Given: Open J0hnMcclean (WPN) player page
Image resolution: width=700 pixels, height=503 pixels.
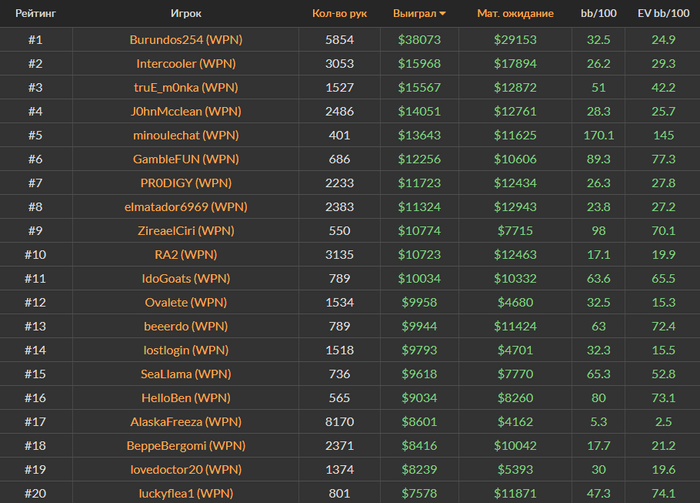Looking at the screenshot, I should (186, 111).
